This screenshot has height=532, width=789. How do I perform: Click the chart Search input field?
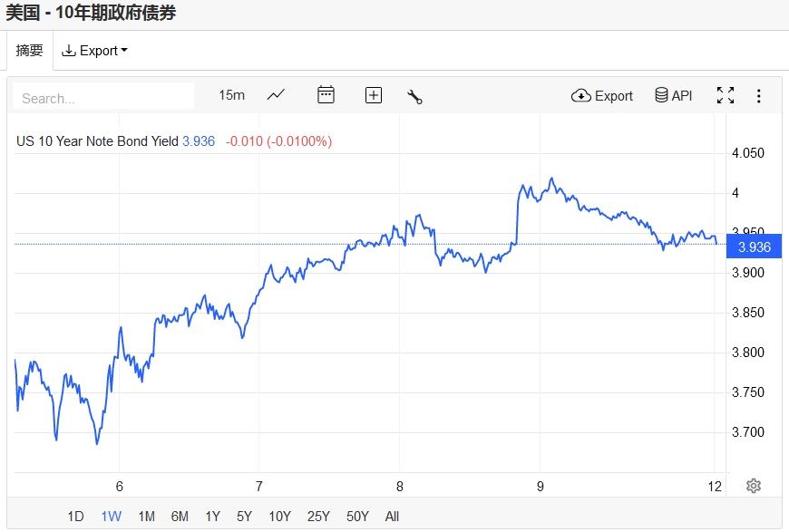point(103,98)
